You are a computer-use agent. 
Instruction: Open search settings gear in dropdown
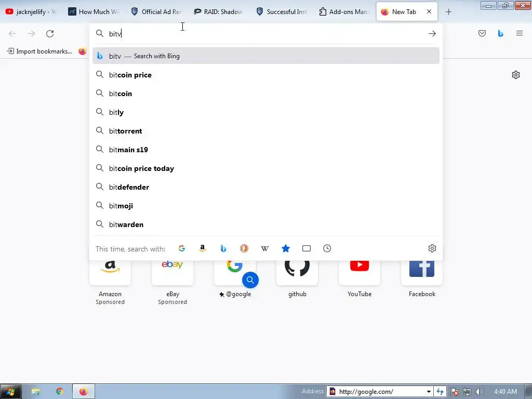pyautogui.click(x=432, y=248)
